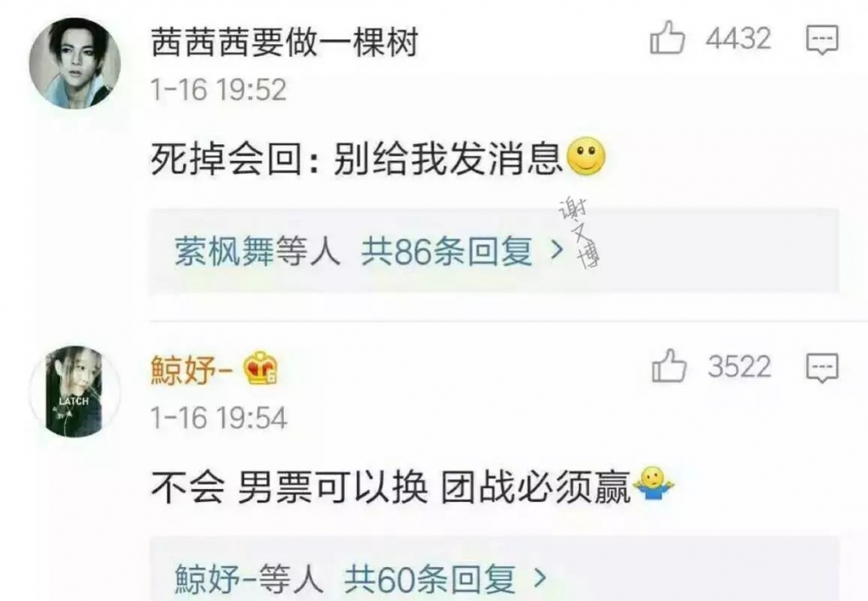Click the crown badge next to 鲸妤-
Screen dimensions: 868x601
coord(261,368)
